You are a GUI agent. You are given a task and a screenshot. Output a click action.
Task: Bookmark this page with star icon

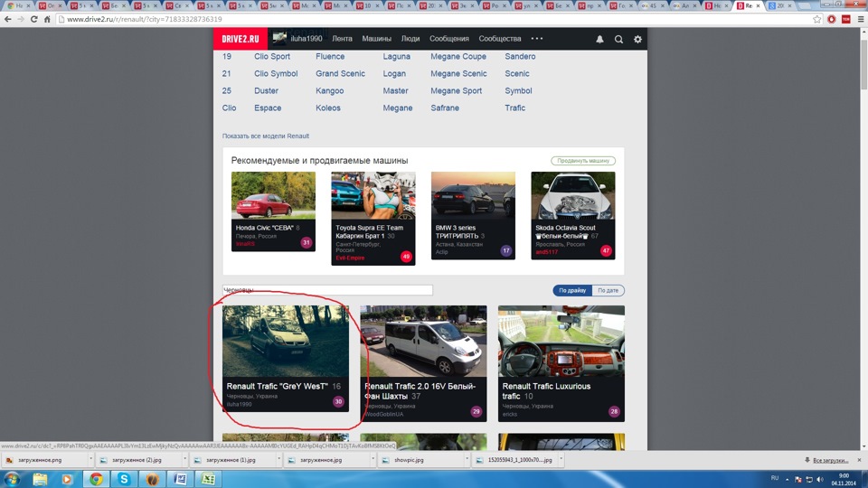pos(817,19)
